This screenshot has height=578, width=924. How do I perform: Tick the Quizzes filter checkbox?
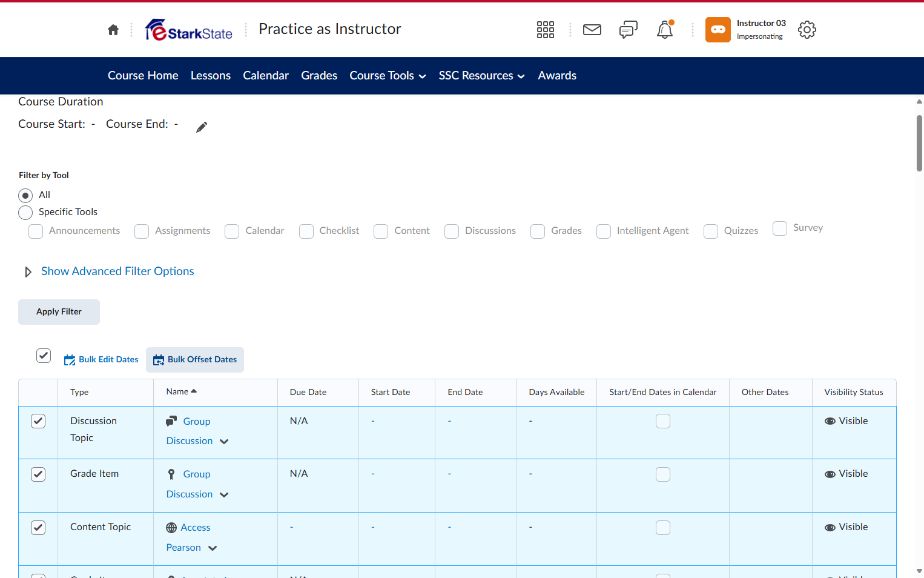[x=711, y=231]
